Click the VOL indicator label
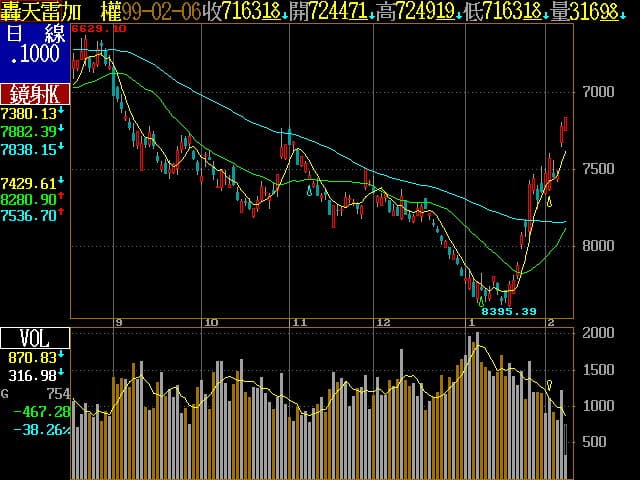The image size is (640, 480). [x=35, y=337]
